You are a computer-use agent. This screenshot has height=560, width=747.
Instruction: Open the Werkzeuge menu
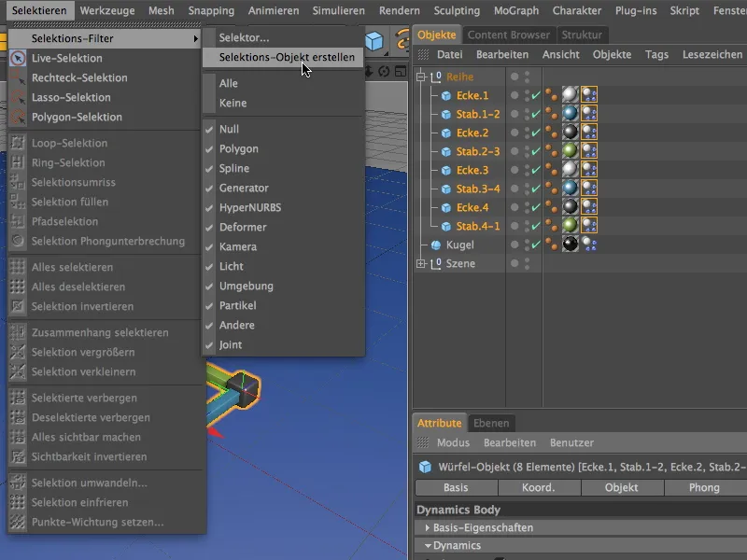(107, 10)
